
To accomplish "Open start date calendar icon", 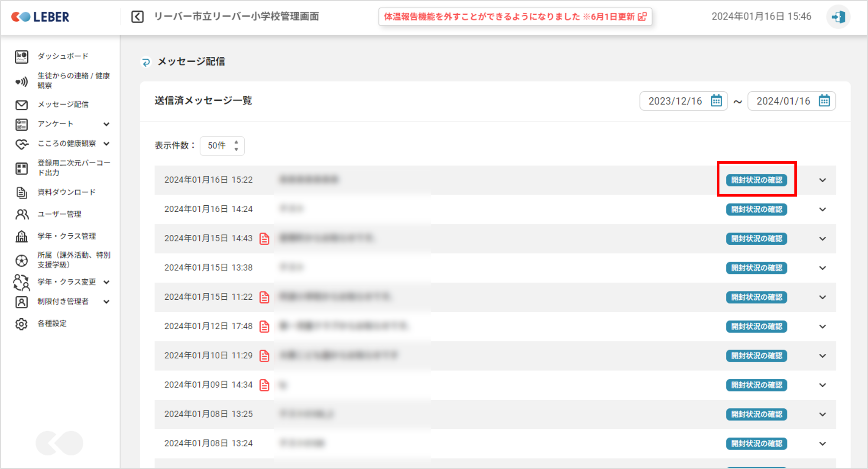I will point(716,100).
